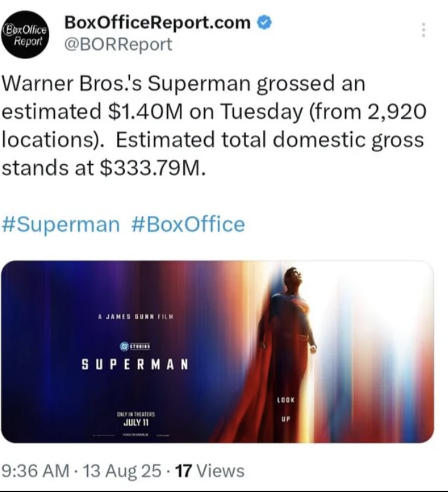
Task: Open the BoxOfficeReport.com display name
Action: 158,22
